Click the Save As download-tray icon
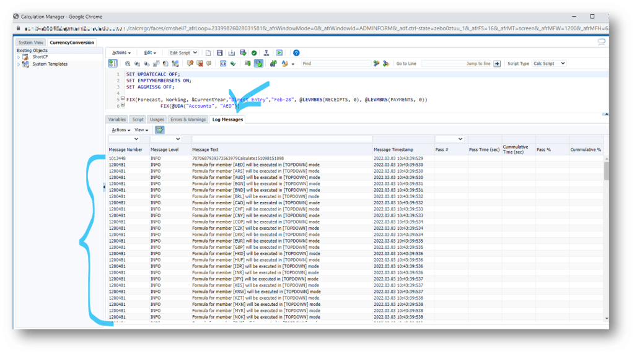 (x=231, y=53)
